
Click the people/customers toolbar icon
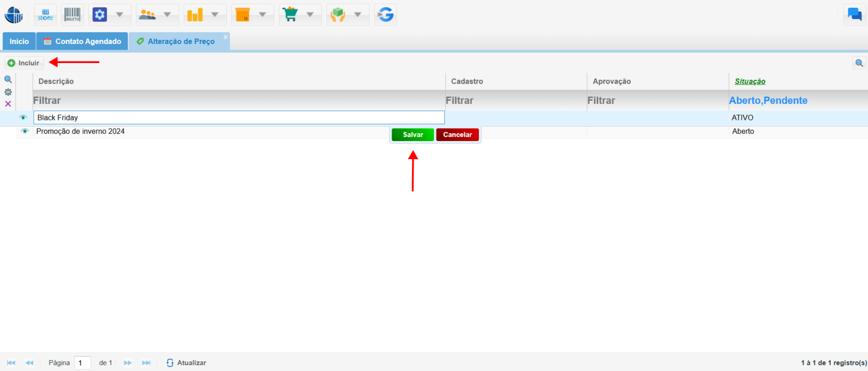tap(148, 15)
